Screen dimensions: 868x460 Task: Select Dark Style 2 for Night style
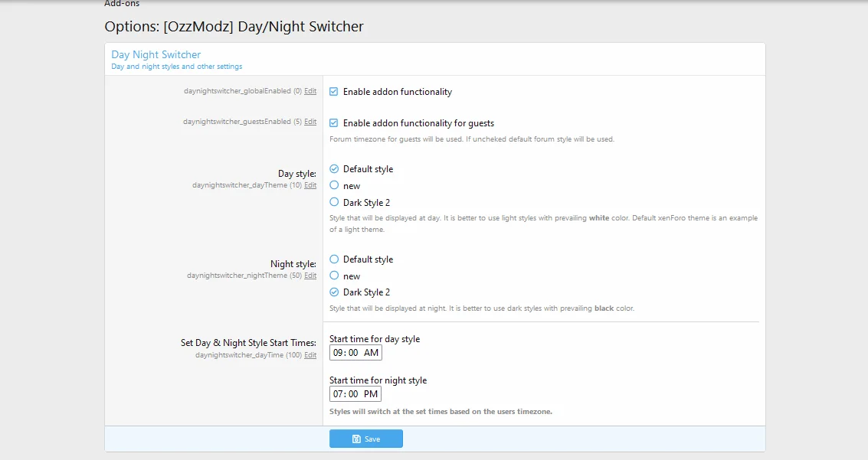pyautogui.click(x=334, y=292)
